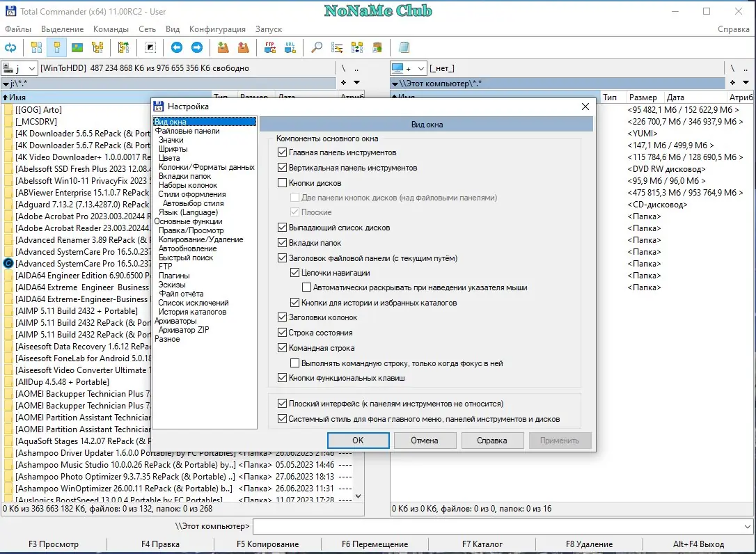
Task: Click the URL download toolbar icon
Action: (290, 47)
